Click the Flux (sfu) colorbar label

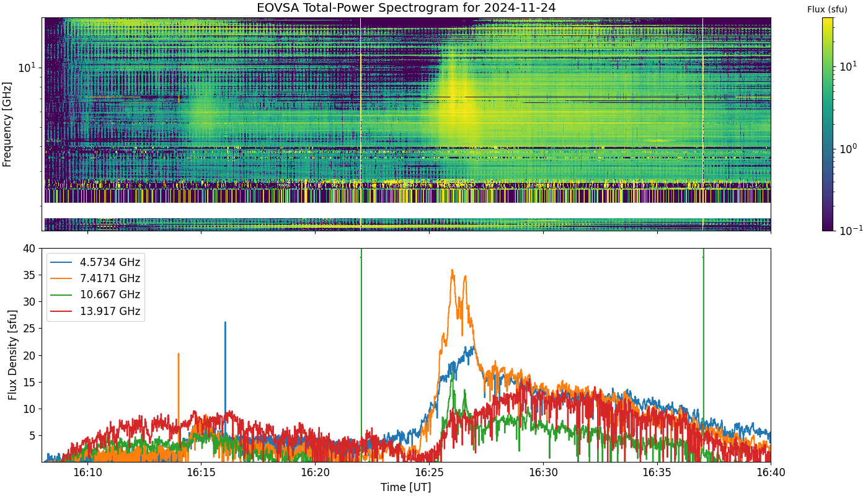(827, 9)
